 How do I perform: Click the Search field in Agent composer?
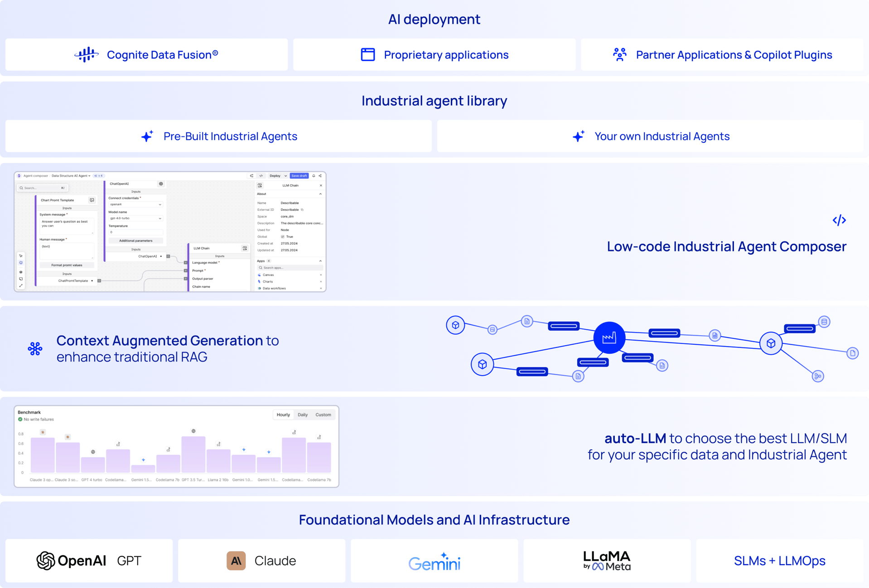[42, 188]
